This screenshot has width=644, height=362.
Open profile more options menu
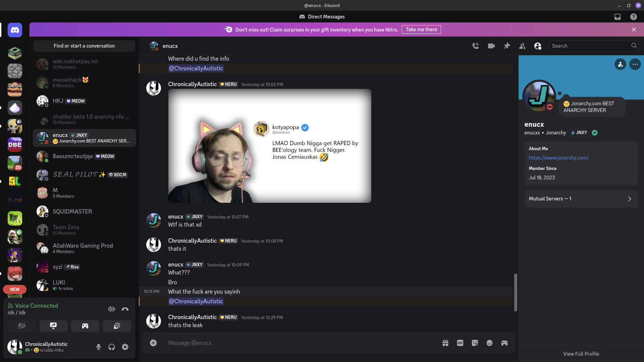click(635, 64)
